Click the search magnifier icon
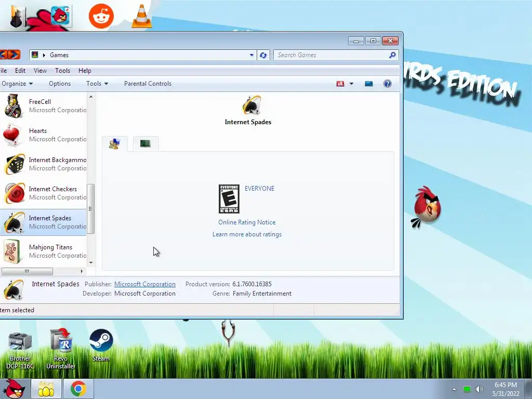The width and height of the screenshot is (532, 399). point(392,55)
